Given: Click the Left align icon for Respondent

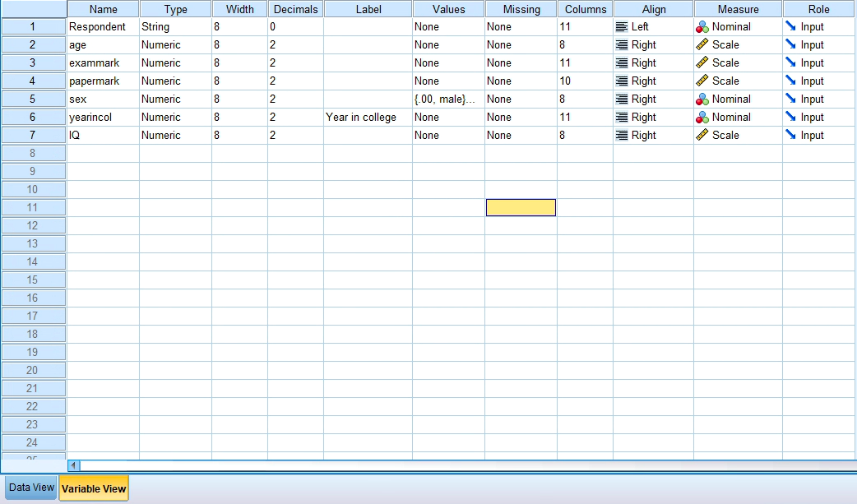Looking at the screenshot, I should click(622, 27).
